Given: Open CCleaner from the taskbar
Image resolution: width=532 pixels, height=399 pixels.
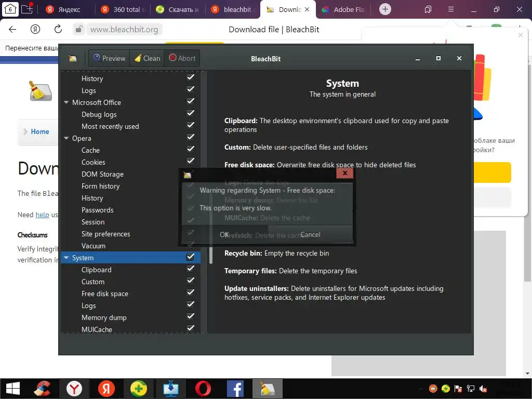Looking at the screenshot, I should (x=43, y=389).
